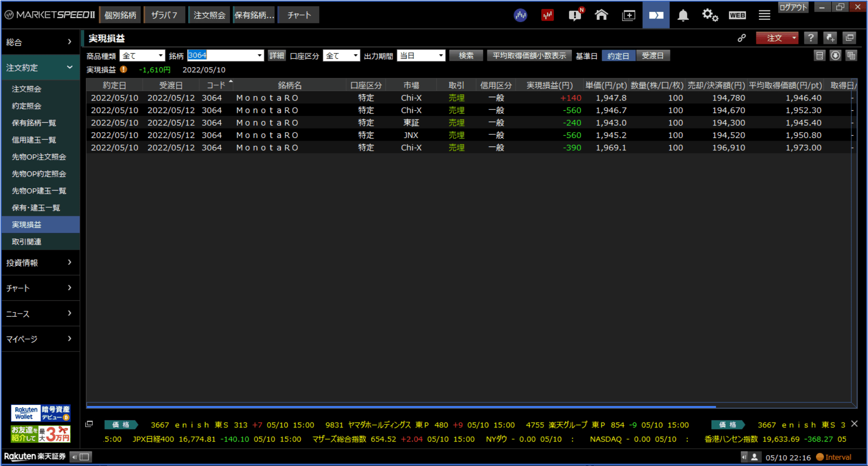Expand the マイページ sidebar section
This screenshot has width=868, height=466.
40,339
